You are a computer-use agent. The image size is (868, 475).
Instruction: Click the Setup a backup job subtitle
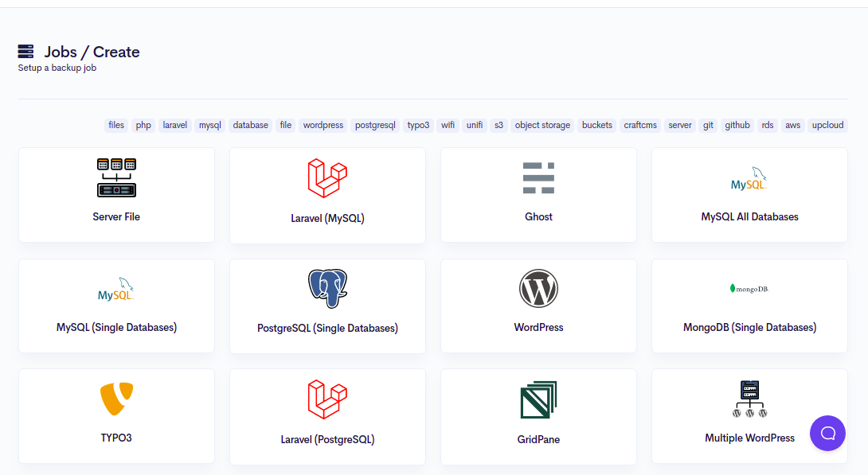coord(57,68)
